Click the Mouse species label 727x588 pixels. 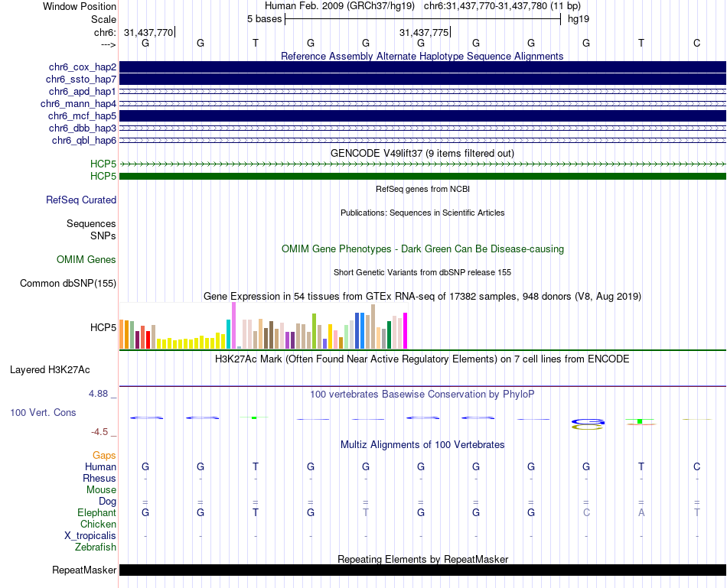[x=101, y=490]
